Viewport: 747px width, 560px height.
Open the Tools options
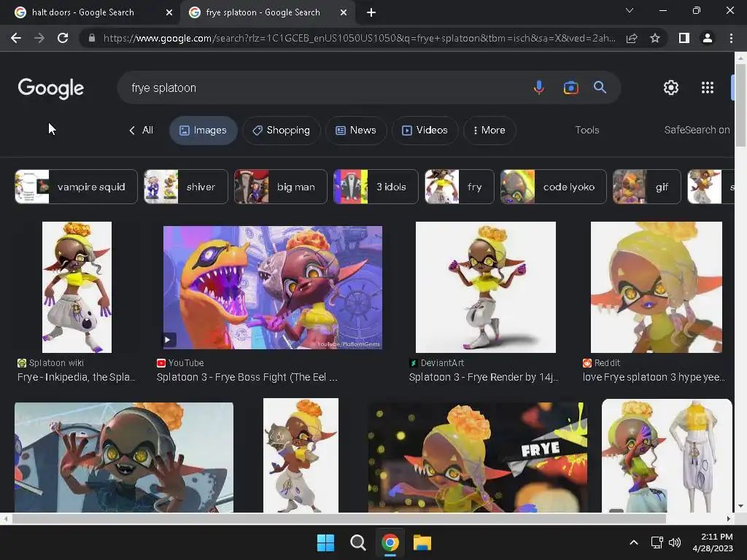[x=587, y=130]
